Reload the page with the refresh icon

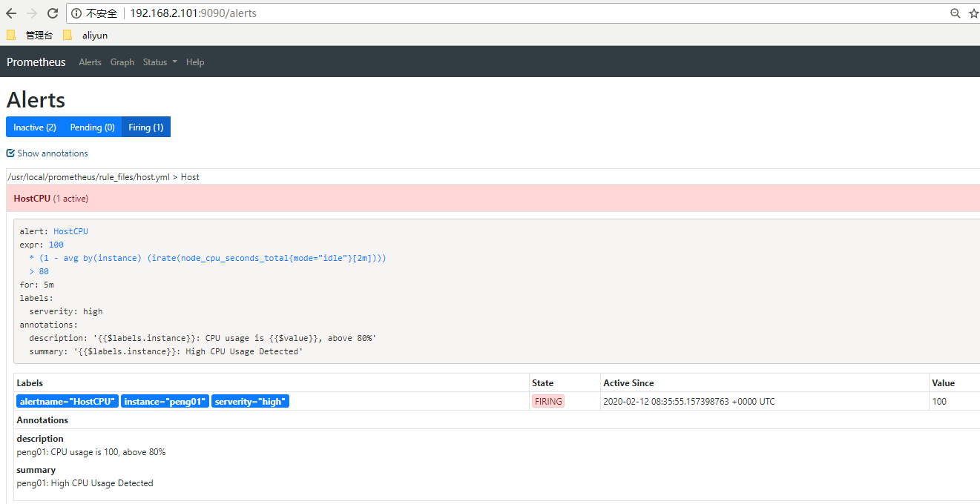(x=53, y=13)
